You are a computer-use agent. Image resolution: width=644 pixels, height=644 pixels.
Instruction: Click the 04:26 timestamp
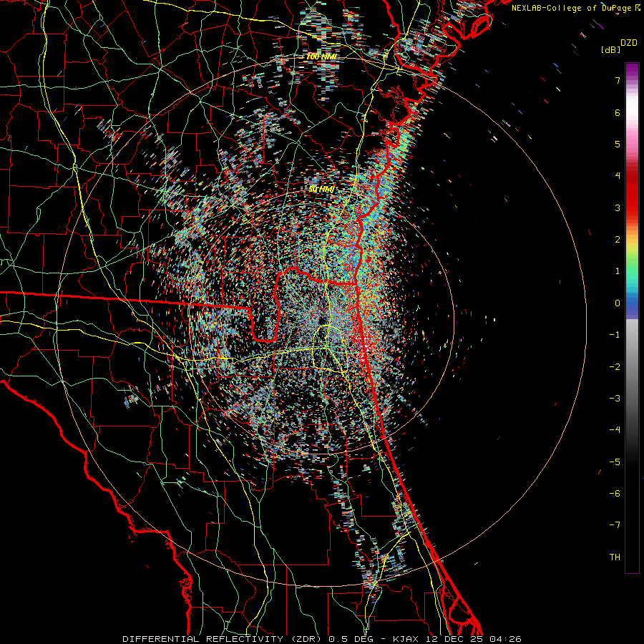pos(504,639)
